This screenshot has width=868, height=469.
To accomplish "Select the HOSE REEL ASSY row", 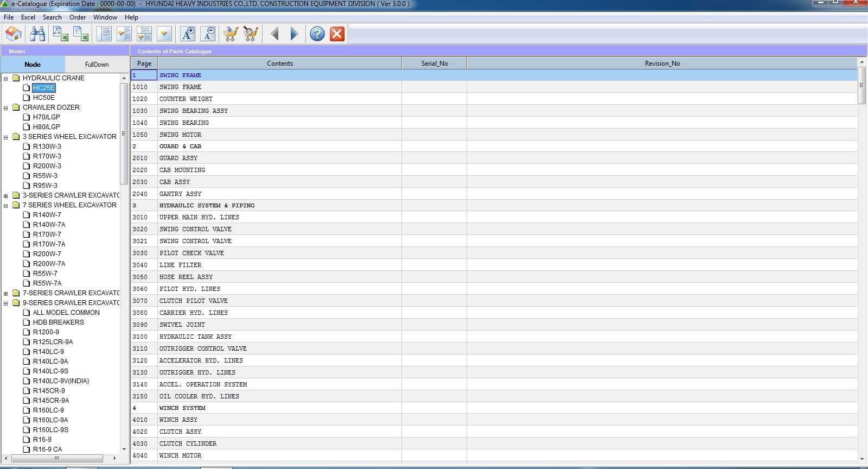I will click(x=494, y=277).
